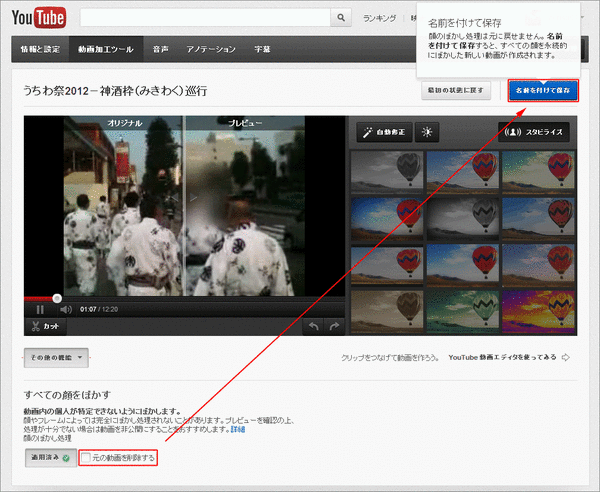The image size is (600, 492).
Task: Click the blue 名前を付けて保存 button
Action: [543, 91]
